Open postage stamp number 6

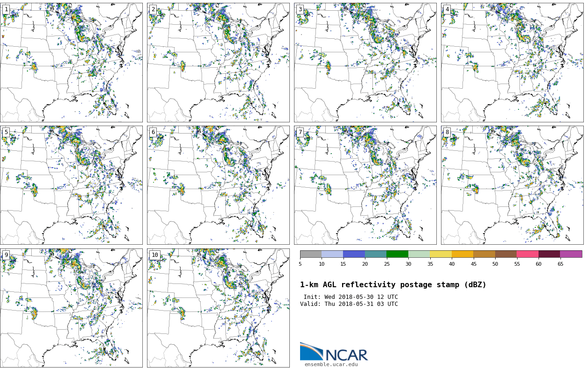click(218, 185)
